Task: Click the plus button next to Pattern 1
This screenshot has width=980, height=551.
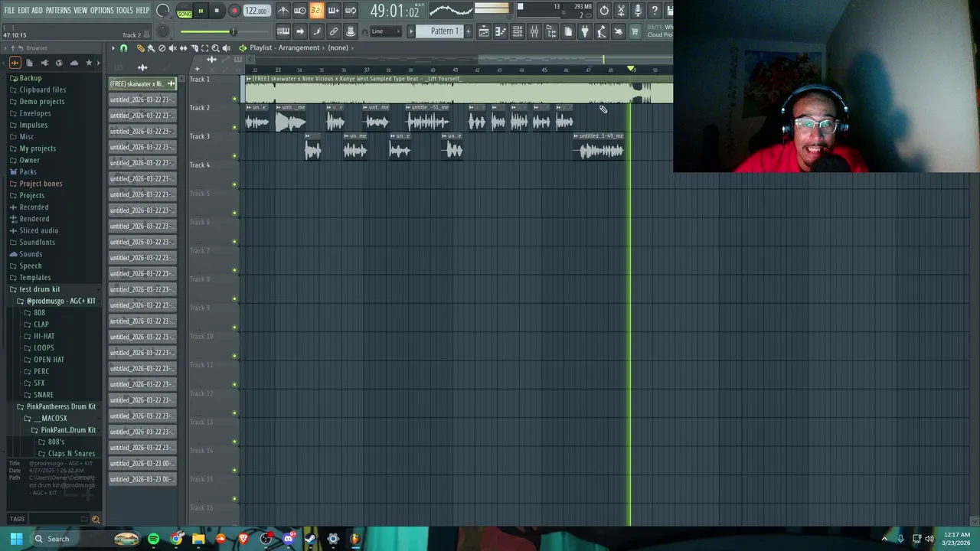Action: [x=468, y=31]
